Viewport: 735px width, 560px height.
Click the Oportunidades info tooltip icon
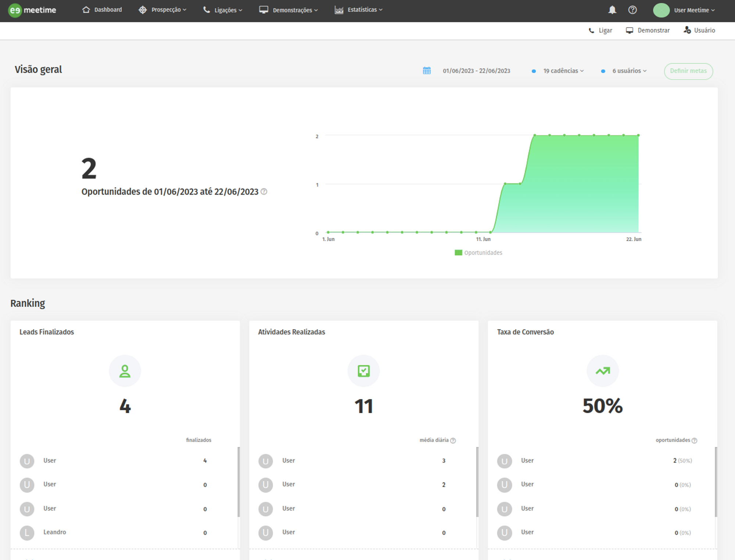click(x=264, y=191)
